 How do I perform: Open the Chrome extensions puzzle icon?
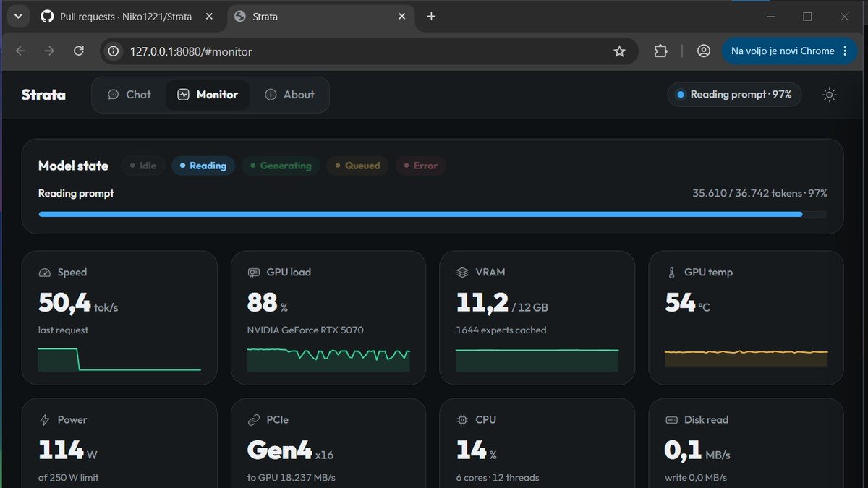click(x=660, y=51)
